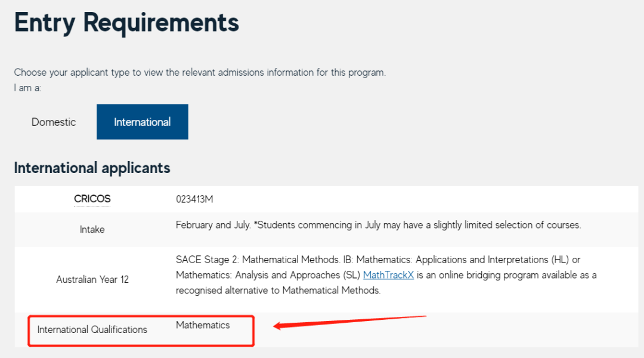Click 'Applications and Interpretations (HL)' text
Image resolution: width=644 pixels, height=358 pixels.
(493, 260)
